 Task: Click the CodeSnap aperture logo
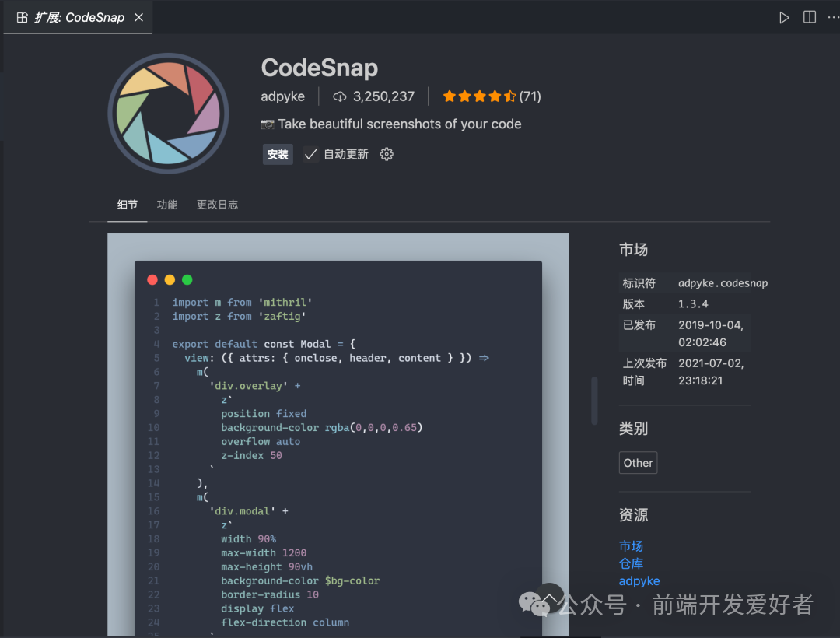168,113
